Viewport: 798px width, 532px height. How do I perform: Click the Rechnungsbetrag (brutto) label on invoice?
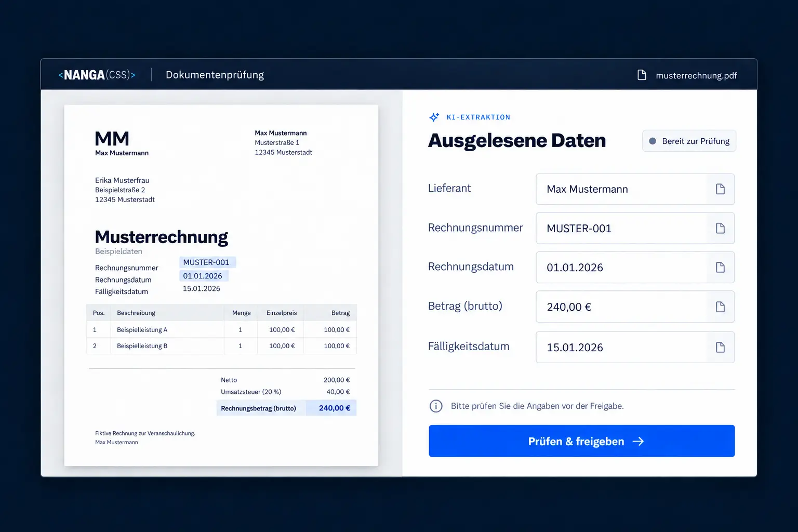click(258, 408)
